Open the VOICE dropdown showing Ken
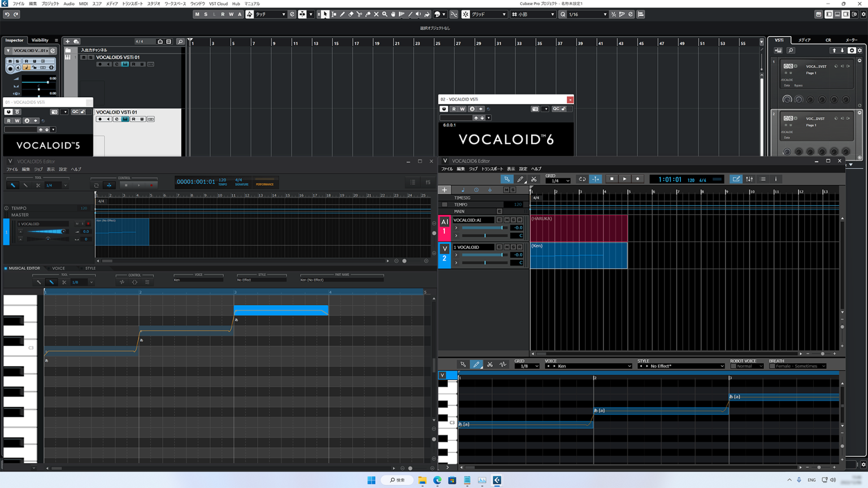 pyautogui.click(x=588, y=365)
